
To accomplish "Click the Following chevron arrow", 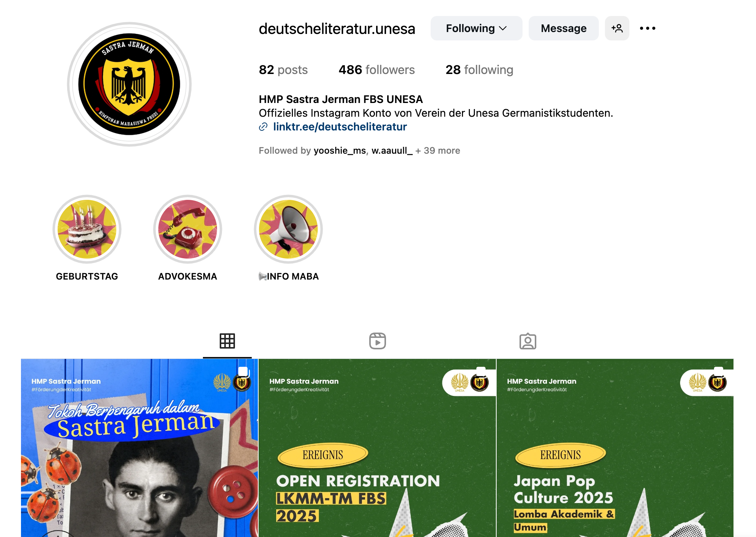I will (503, 29).
